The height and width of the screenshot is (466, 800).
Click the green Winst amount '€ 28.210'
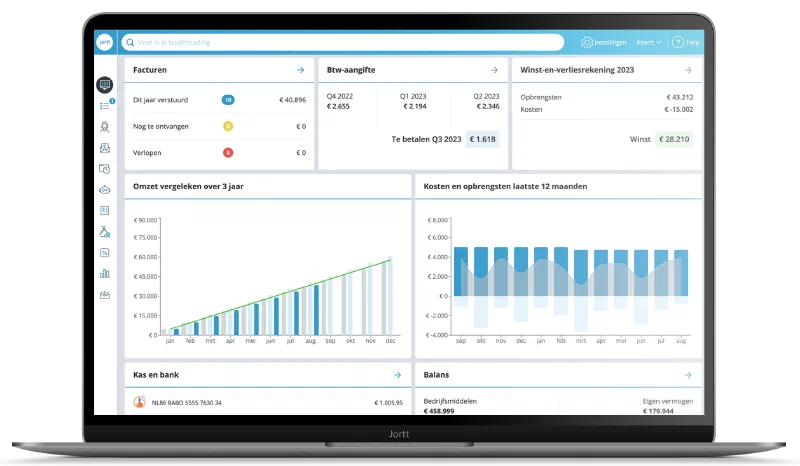(x=674, y=139)
